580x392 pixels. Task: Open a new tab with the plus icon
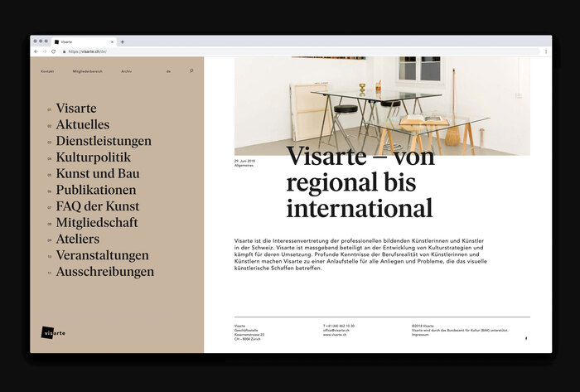[x=123, y=41]
